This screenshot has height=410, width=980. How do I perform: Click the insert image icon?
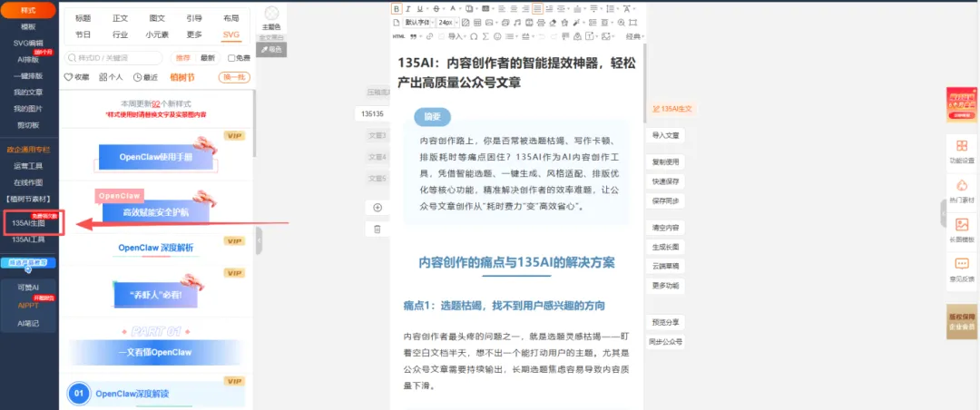coord(489,23)
